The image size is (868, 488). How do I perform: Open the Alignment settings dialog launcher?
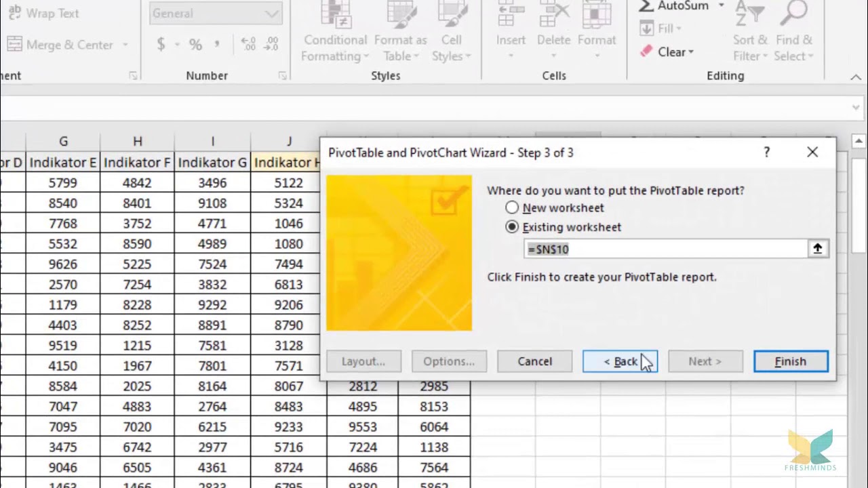point(134,76)
